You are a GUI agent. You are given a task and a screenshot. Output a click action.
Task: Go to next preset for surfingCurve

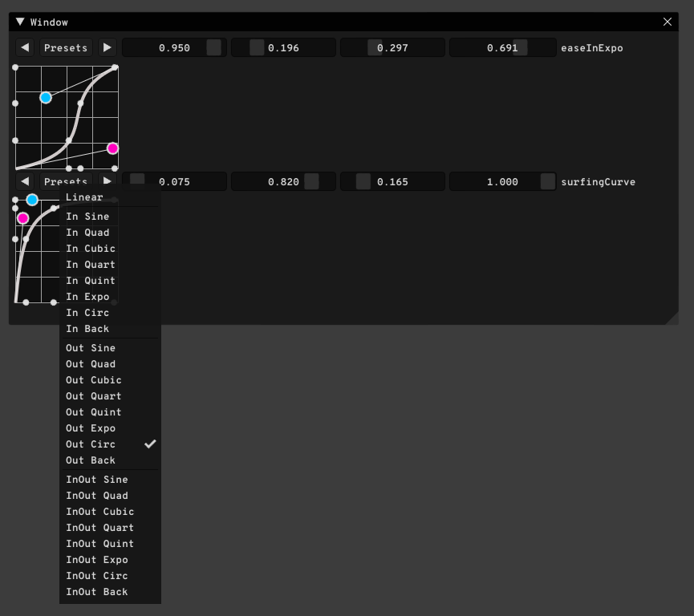pos(108,180)
